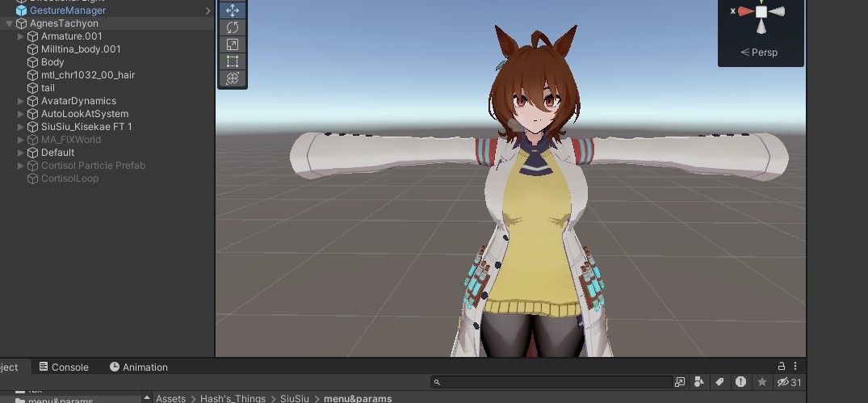
Task: Open search in the Unity Search window icon
Action: pos(680,382)
